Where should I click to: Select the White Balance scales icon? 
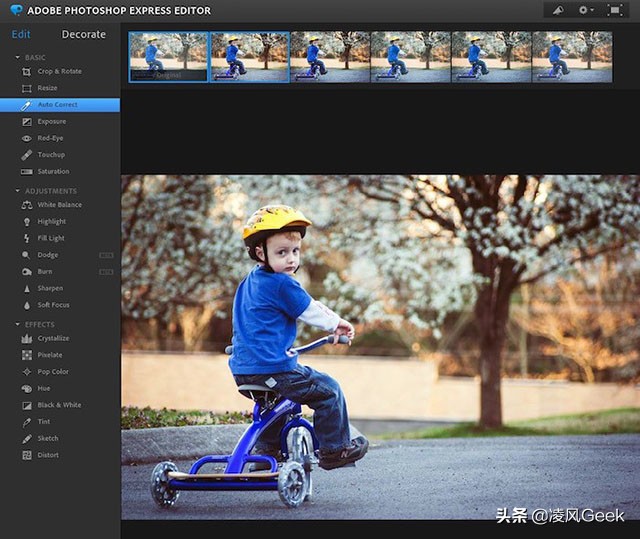click(x=27, y=205)
